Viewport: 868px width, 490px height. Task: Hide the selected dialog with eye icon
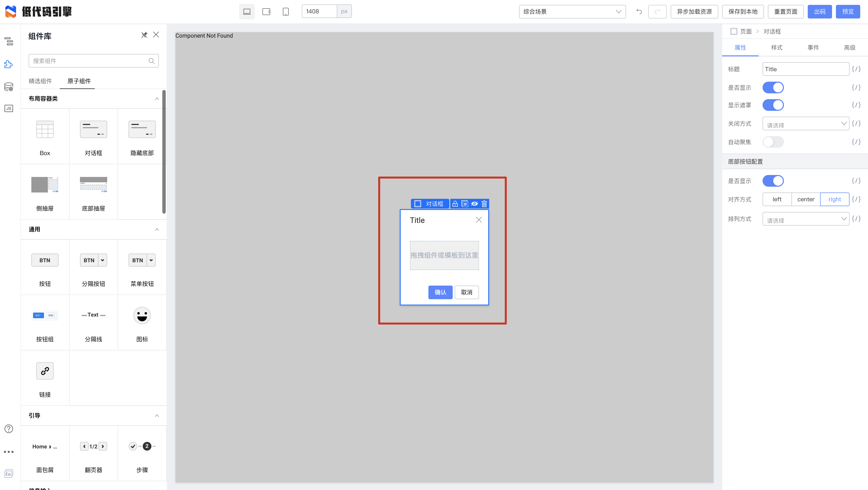tap(474, 203)
